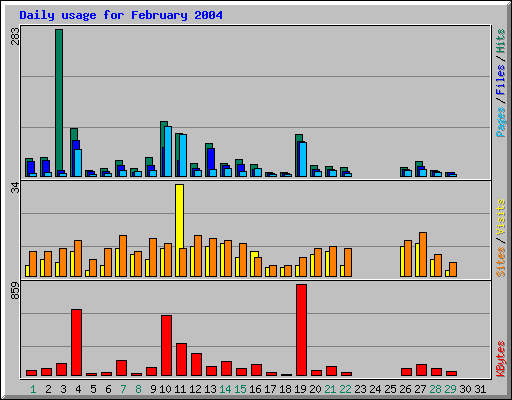
Task: Click day label '20' on the axis
Action: coord(315,389)
